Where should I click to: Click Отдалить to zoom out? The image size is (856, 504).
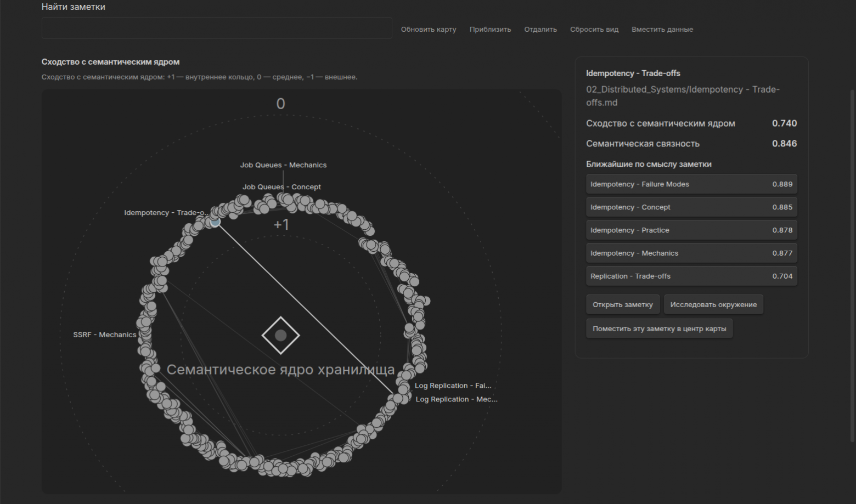540,30
